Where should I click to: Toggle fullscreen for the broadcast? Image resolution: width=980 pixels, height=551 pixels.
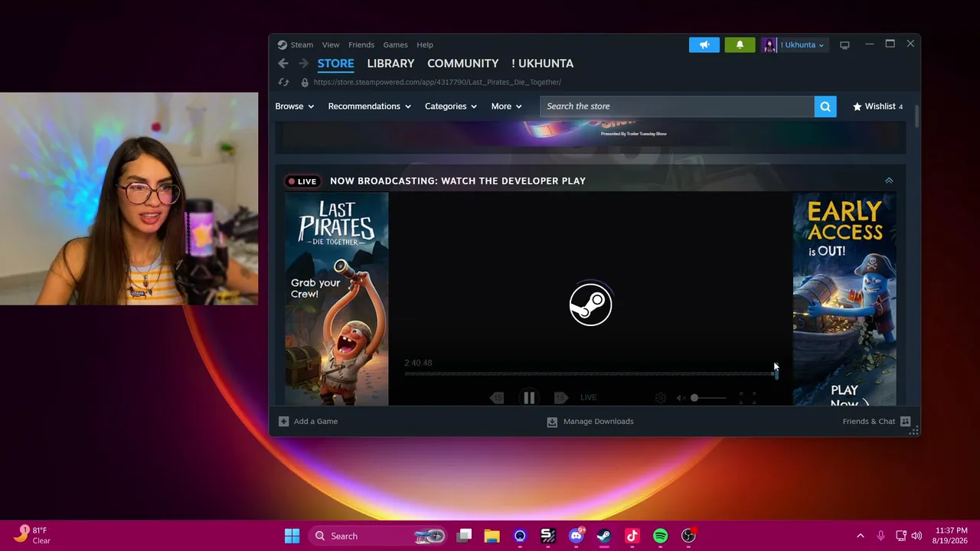point(747,397)
